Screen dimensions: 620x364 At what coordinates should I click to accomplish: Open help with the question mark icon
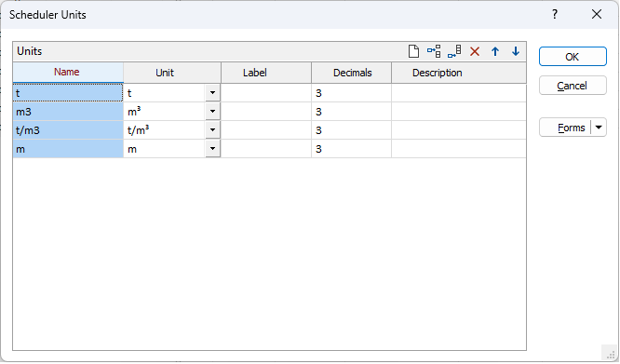555,15
